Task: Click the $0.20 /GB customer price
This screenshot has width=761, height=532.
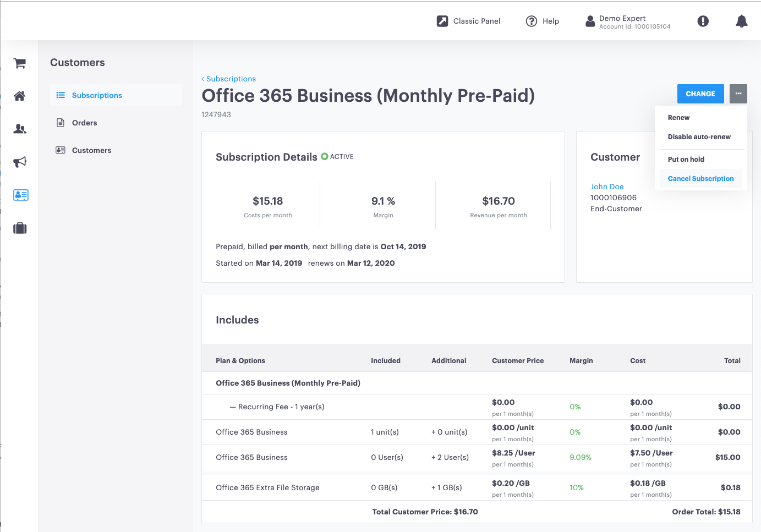Action: tap(511, 483)
